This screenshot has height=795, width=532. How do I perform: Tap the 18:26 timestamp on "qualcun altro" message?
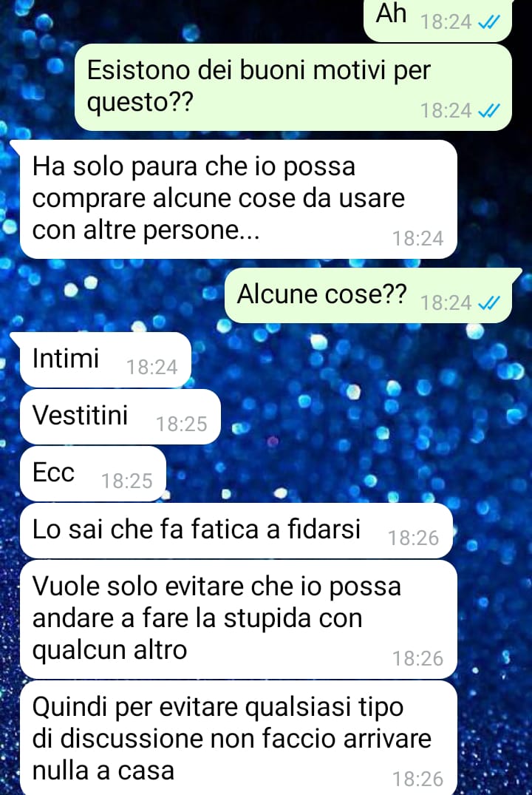click(418, 659)
